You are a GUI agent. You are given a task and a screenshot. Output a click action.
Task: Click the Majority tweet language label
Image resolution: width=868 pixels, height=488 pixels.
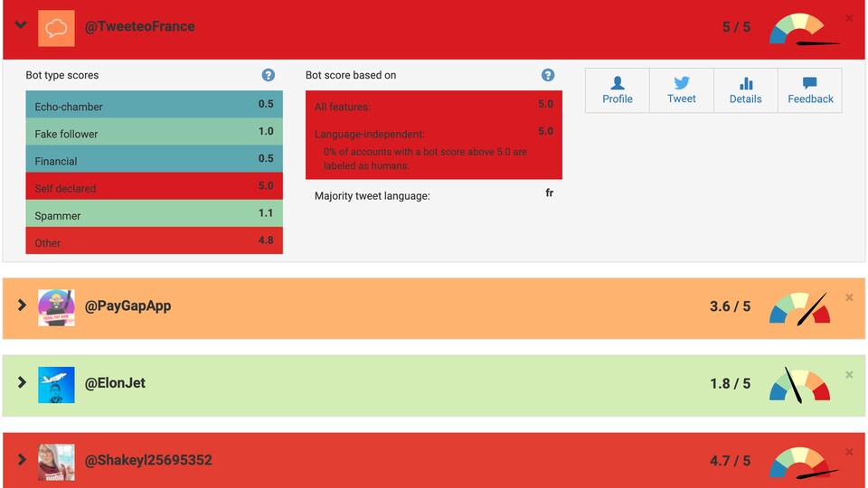click(x=372, y=196)
